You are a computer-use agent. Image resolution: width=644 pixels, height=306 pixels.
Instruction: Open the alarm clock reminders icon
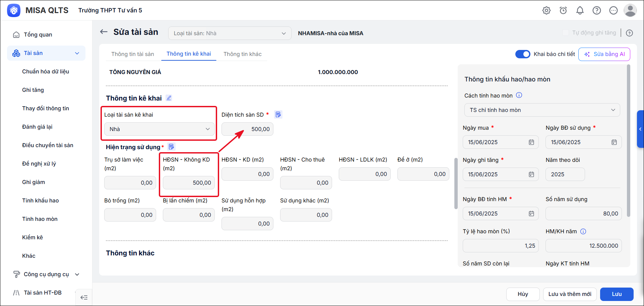(563, 10)
